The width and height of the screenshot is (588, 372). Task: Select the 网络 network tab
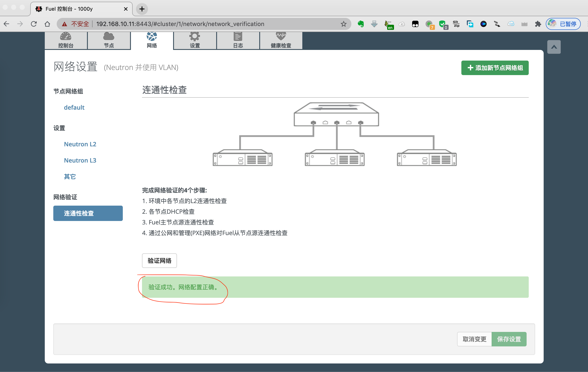pyautogui.click(x=152, y=41)
